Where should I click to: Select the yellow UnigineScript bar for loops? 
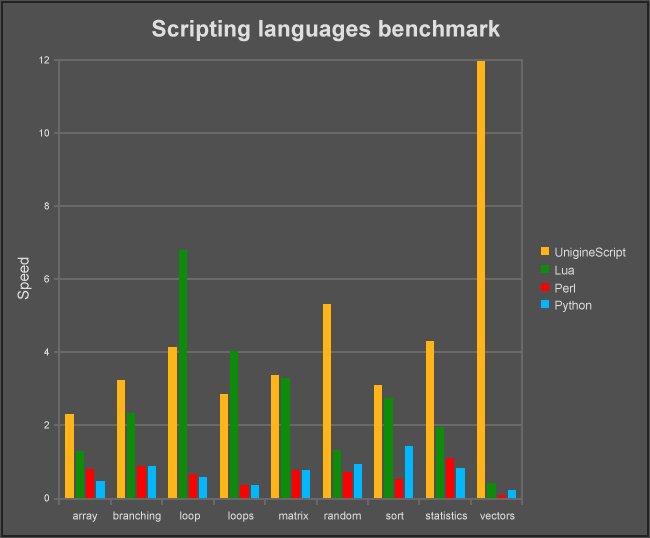point(224,446)
